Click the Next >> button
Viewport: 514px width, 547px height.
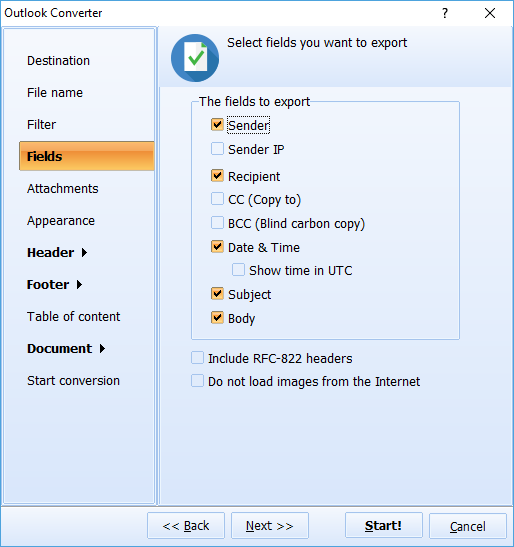pyautogui.click(x=270, y=526)
